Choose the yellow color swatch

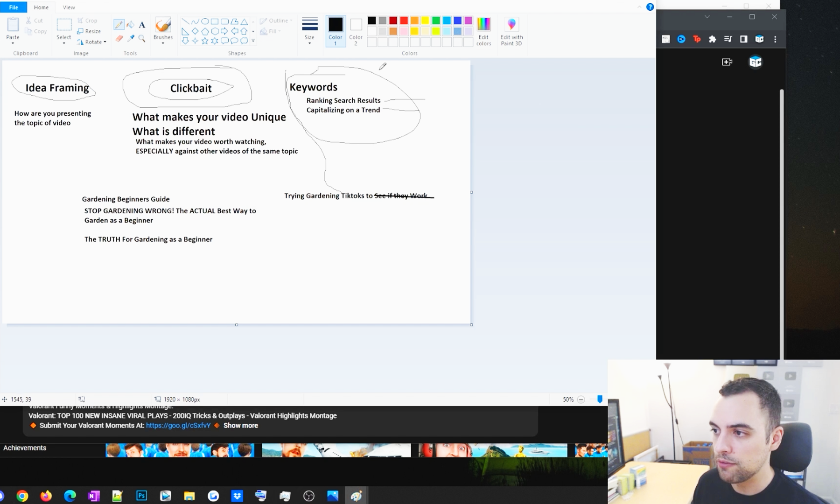point(425,21)
